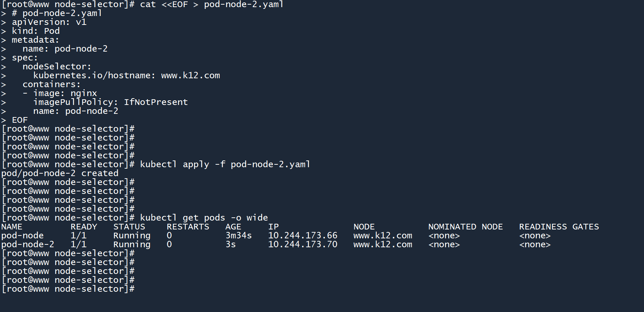This screenshot has height=312, width=644.
Task: Click the STATUS column header
Action: (x=129, y=227)
